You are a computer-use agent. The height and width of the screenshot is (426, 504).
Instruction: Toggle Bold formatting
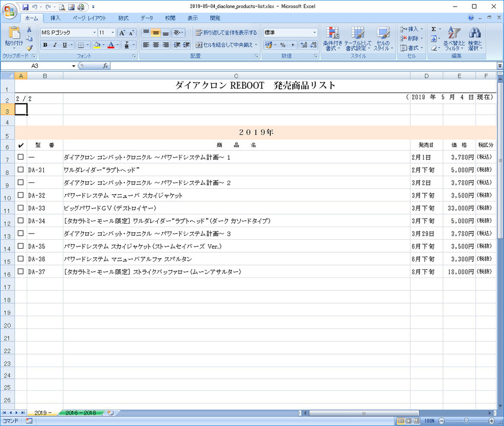[x=45, y=45]
